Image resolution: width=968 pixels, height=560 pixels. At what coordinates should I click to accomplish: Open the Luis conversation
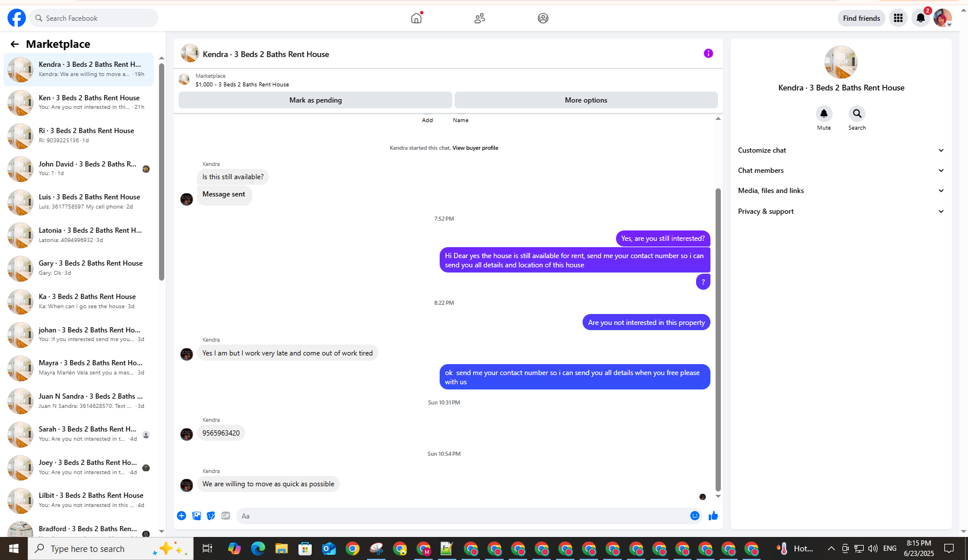[x=79, y=202]
